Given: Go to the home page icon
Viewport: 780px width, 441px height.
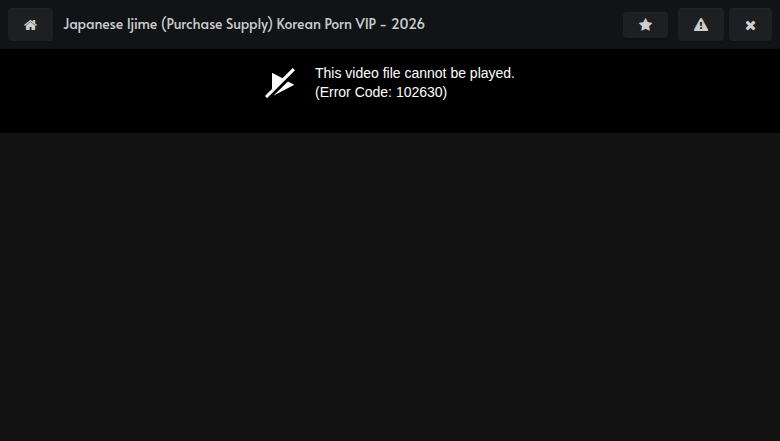Looking at the screenshot, I should (30, 25).
